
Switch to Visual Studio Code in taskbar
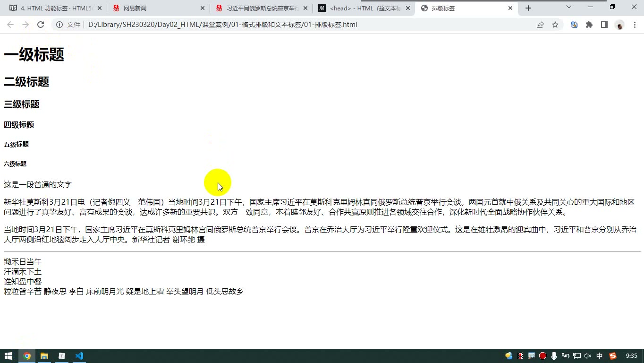79,356
